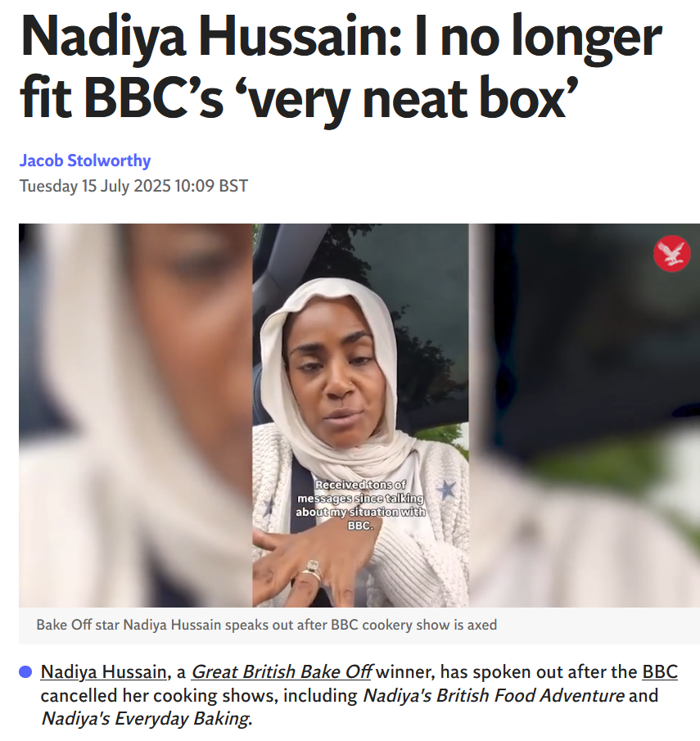
Task: Click the blue bullet point marker
Action: coord(25,671)
